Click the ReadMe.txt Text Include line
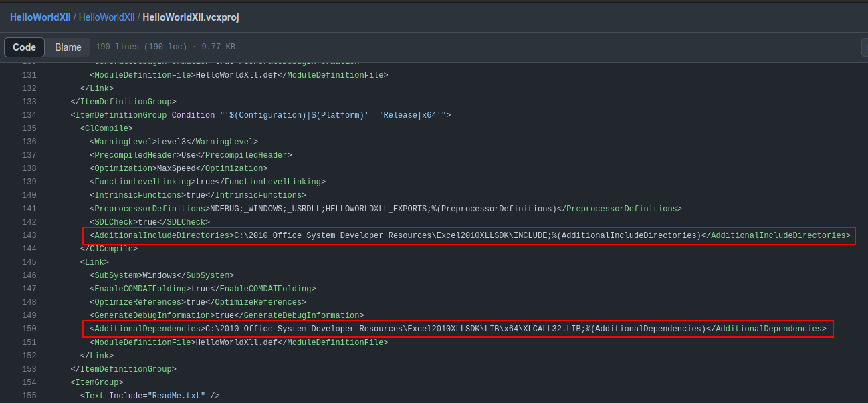This screenshot has height=403, width=868. tap(150, 396)
